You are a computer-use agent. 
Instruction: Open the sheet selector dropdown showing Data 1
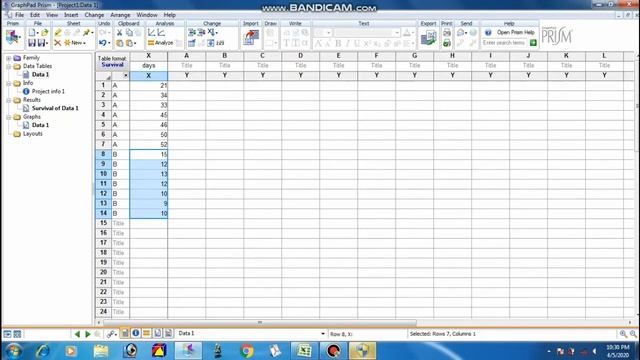click(x=323, y=333)
